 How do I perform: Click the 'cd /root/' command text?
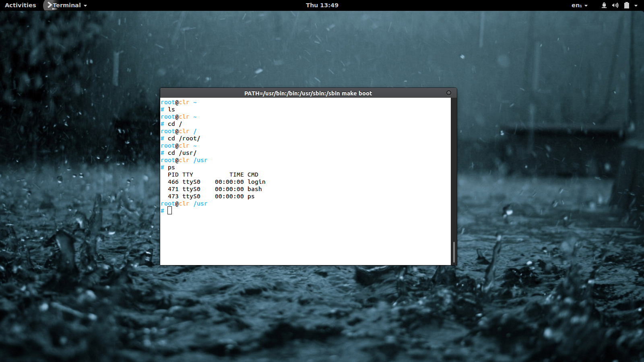click(x=184, y=138)
